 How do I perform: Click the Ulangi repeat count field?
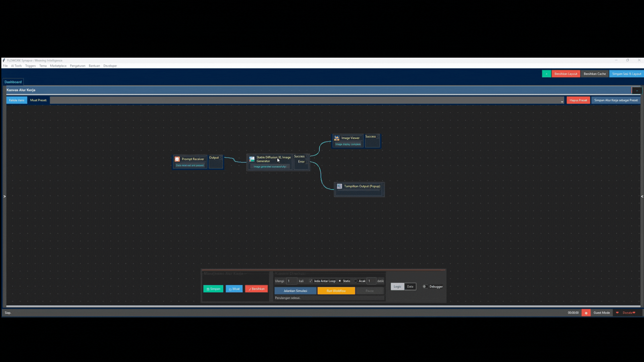[x=291, y=281]
